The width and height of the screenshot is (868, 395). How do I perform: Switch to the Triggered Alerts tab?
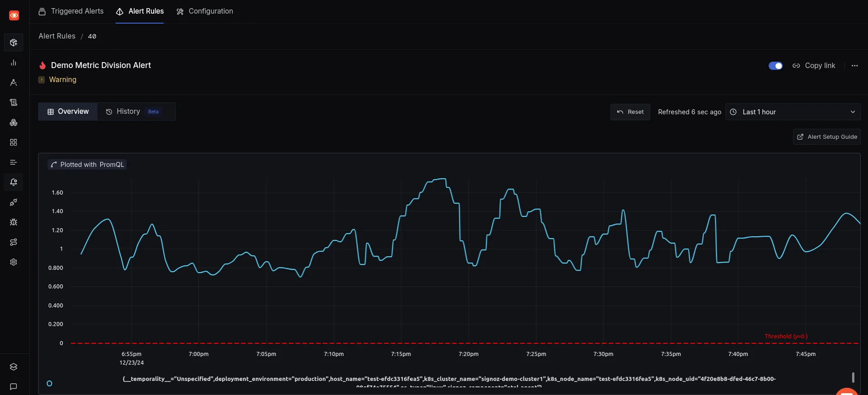pos(71,11)
